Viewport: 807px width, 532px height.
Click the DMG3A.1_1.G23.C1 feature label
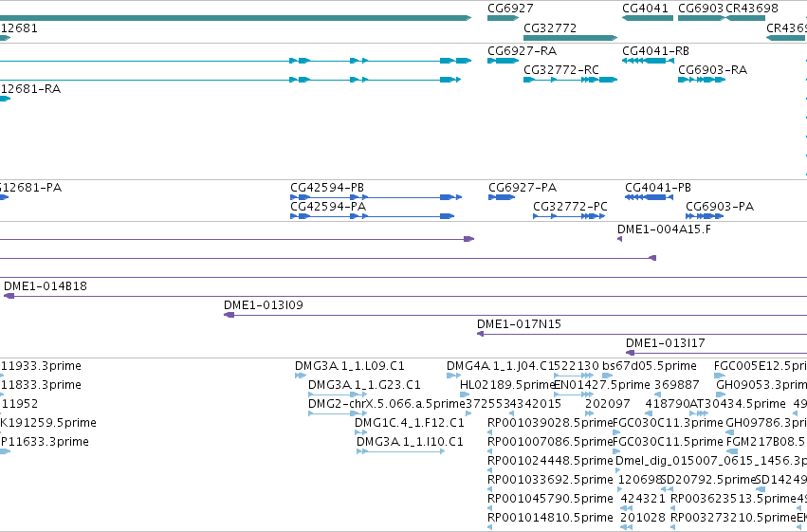[x=364, y=385]
